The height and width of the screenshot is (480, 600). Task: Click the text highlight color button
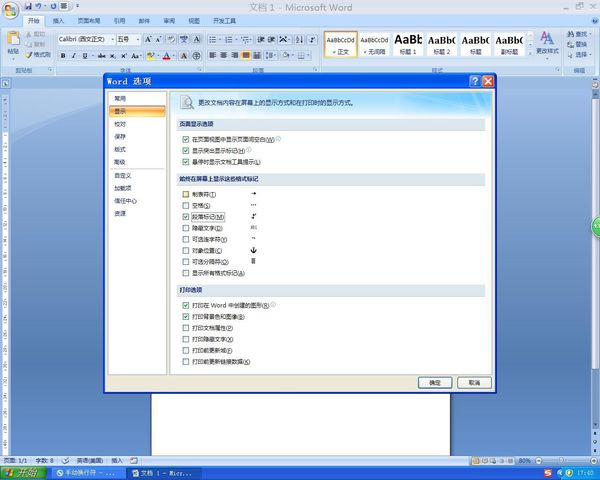151,56
